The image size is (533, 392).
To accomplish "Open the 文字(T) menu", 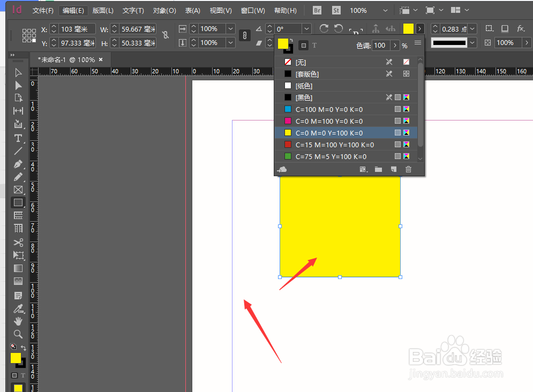I will (x=133, y=11).
